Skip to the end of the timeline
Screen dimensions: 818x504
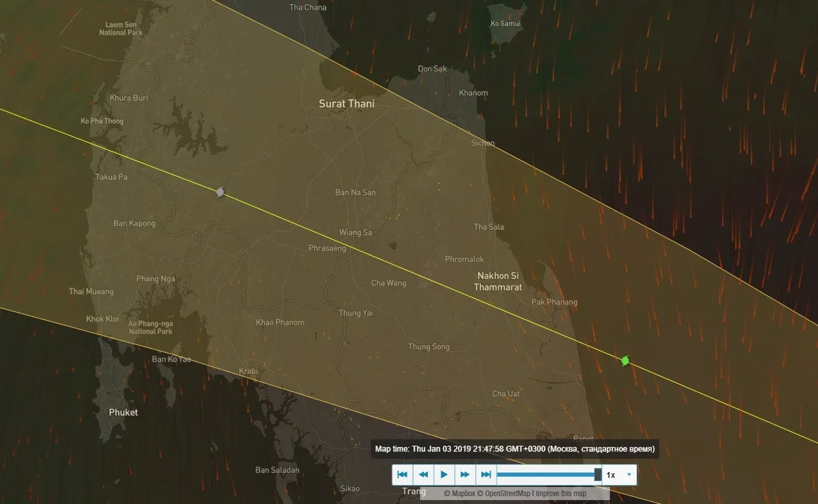click(486, 475)
